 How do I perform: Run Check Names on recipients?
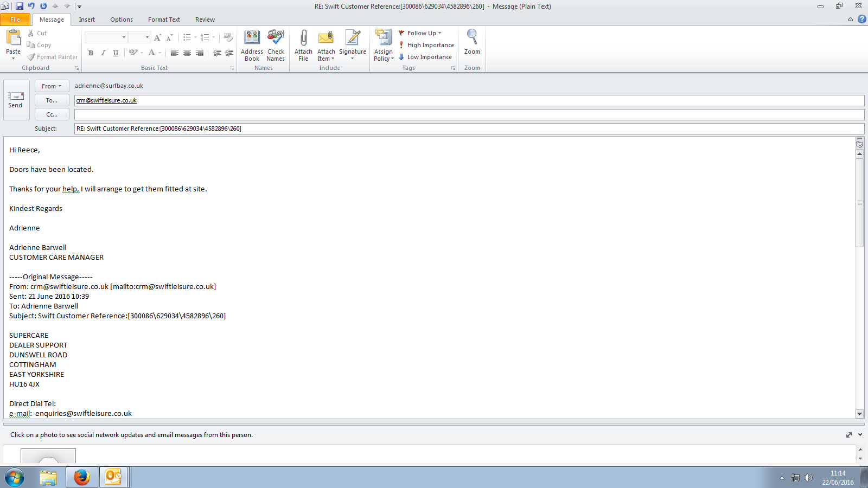(x=276, y=46)
